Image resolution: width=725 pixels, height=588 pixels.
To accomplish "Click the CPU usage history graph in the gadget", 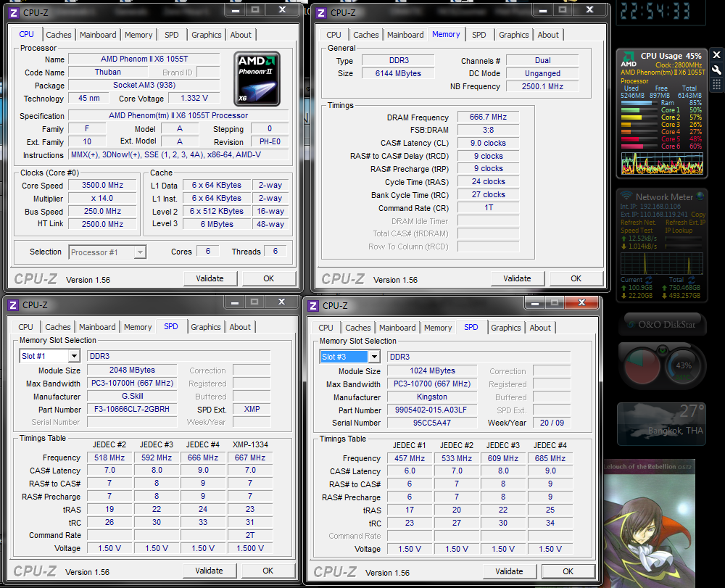I will pyautogui.click(x=662, y=164).
